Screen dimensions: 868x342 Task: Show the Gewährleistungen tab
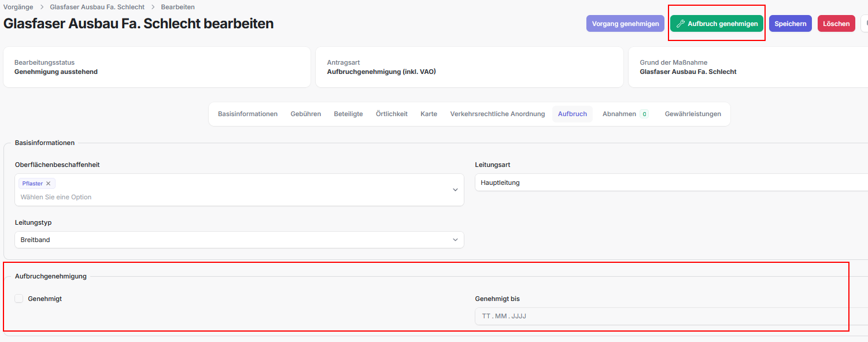pyautogui.click(x=693, y=114)
